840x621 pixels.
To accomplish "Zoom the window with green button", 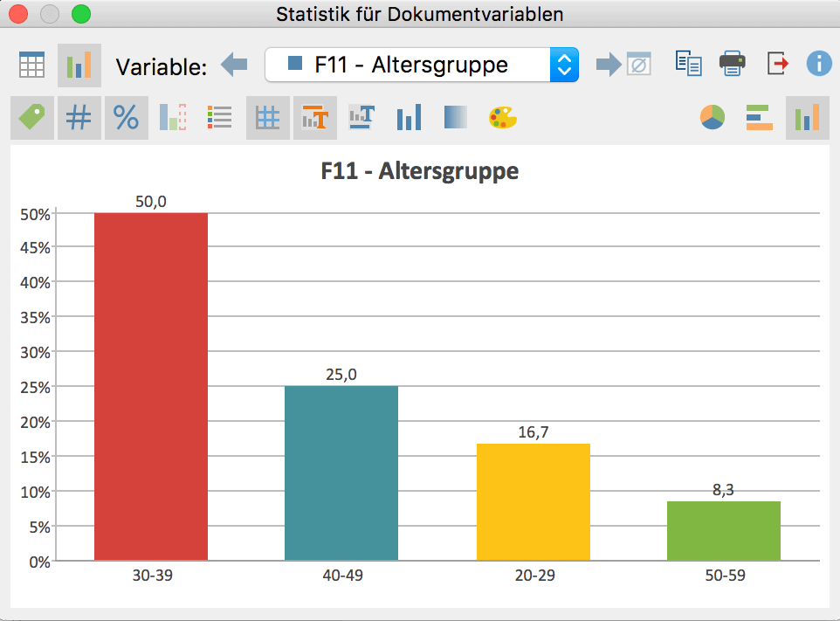I will [81, 14].
